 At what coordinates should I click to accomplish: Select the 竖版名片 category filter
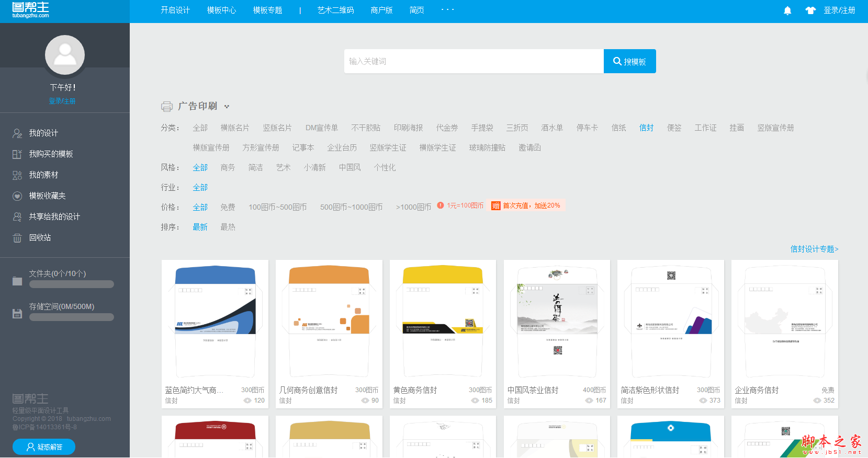tap(277, 128)
